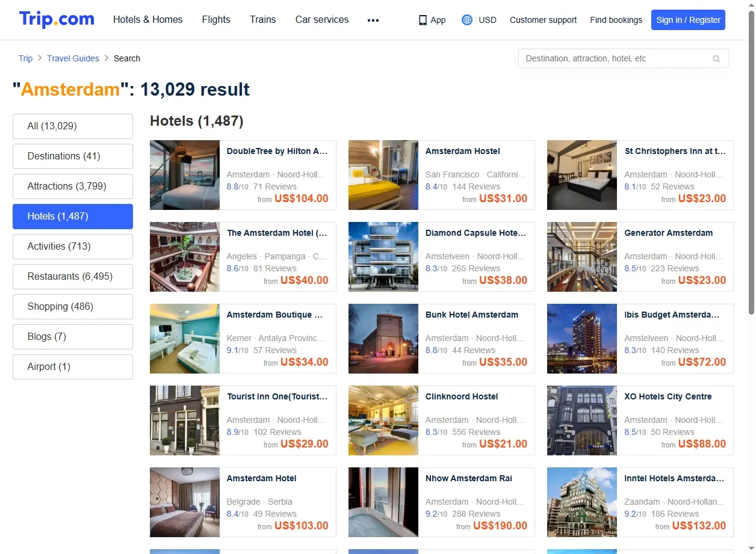Focus the destination search field
The image size is (756, 554).
[623, 58]
